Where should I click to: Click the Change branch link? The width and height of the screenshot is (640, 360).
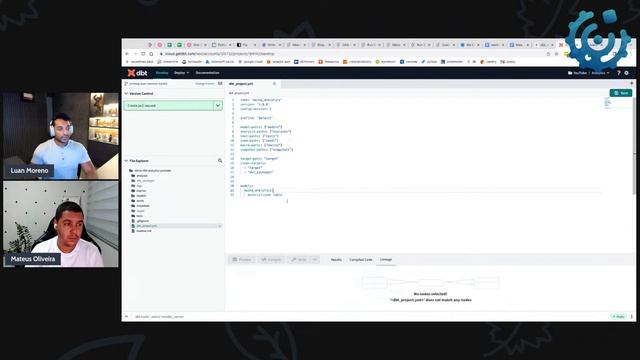tap(204, 83)
